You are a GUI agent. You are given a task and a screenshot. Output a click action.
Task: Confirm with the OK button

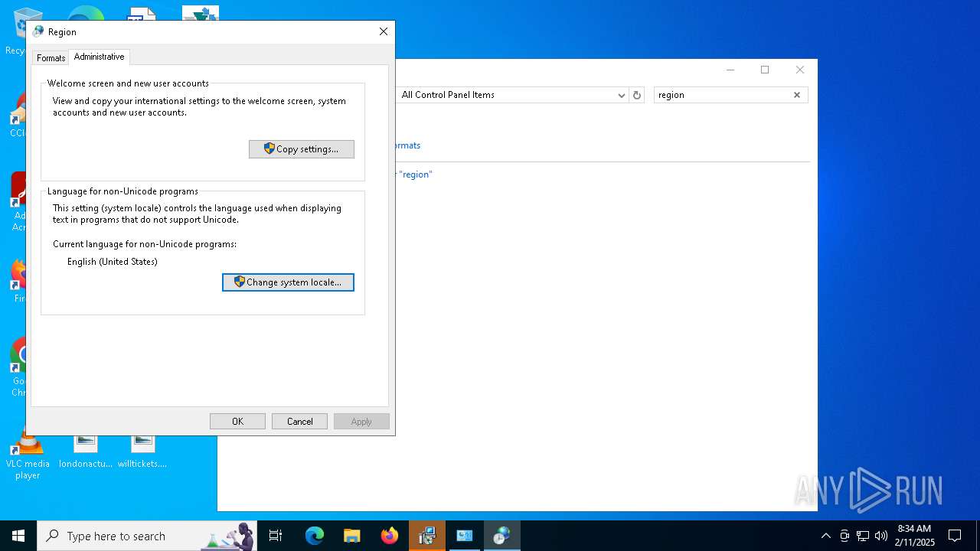[x=237, y=422]
